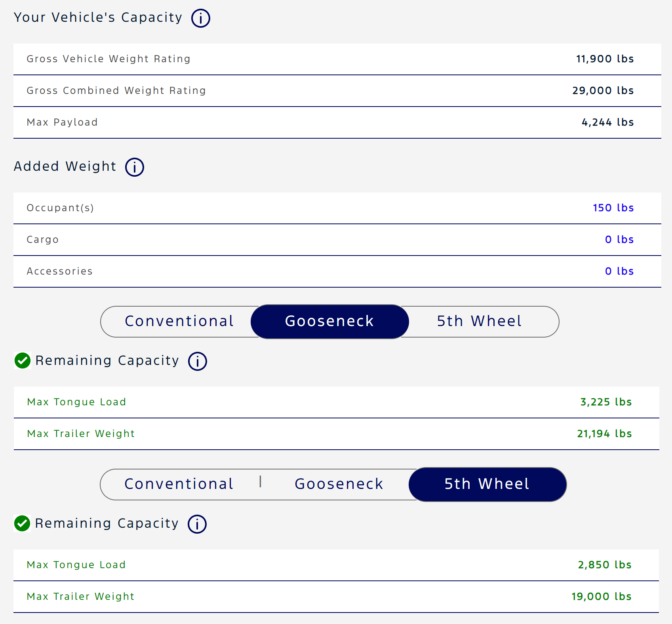Switch bottom selector to Gooseneck
Image resolution: width=672 pixels, height=624 pixels.
(339, 484)
